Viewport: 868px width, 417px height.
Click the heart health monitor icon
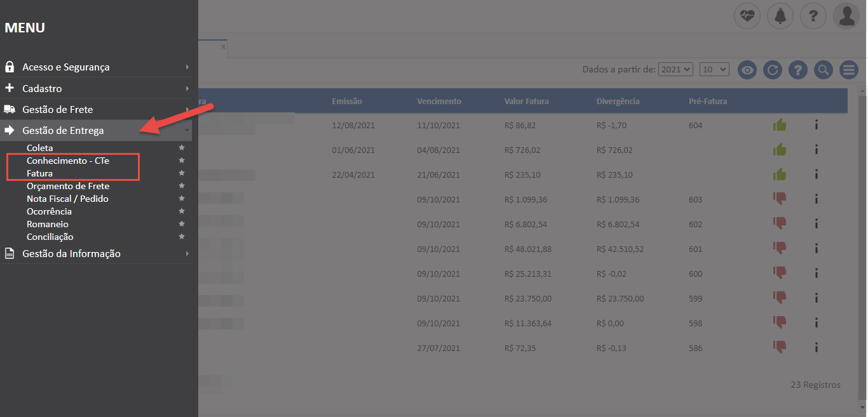[747, 16]
